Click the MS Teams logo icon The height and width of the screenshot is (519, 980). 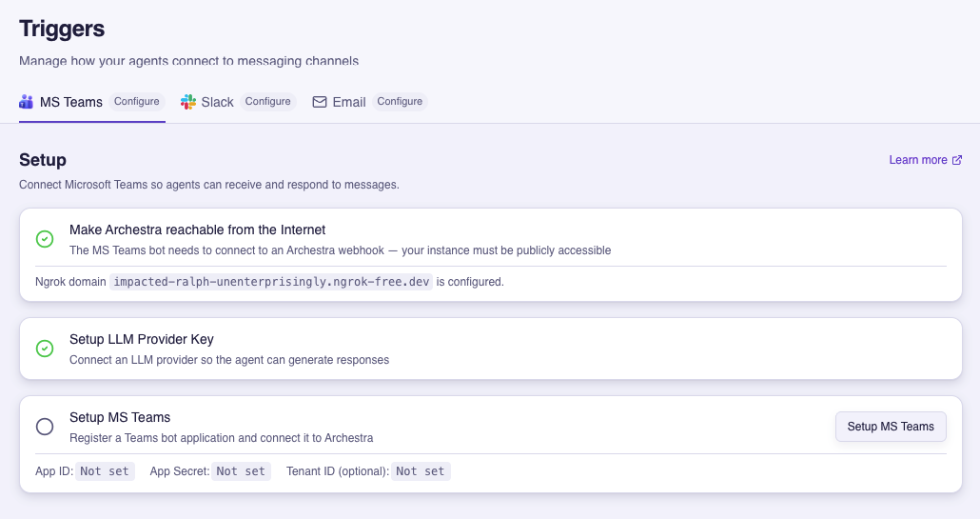point(27,102)
